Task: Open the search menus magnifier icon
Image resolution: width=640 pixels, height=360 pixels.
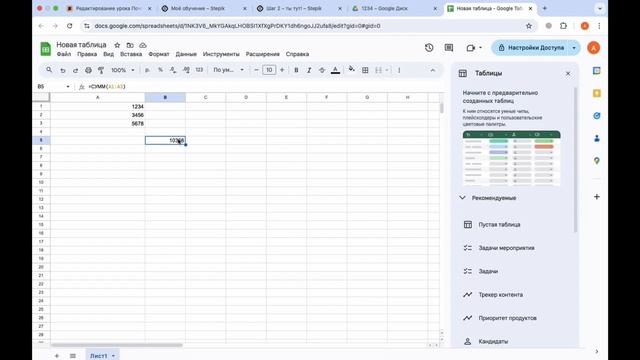Action: (49, 70)
